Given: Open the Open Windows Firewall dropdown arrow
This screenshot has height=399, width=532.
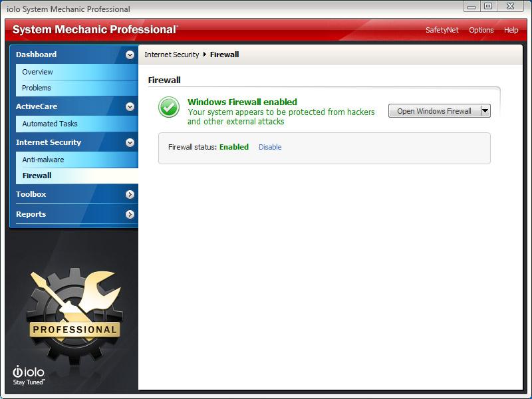Looking at the screenshot, I should pos(484,110).
